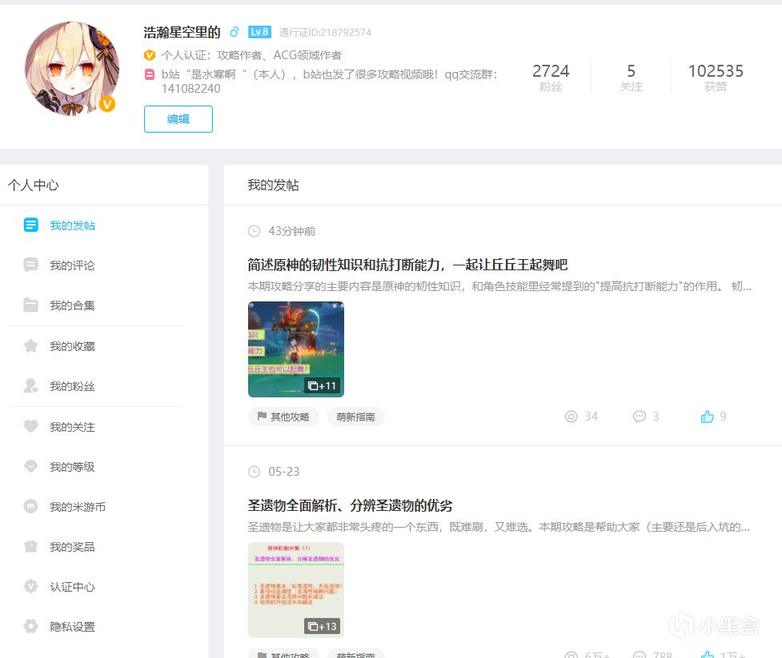Select 我的米游币 menu item

pyautogui.click(x=77, y=507)
